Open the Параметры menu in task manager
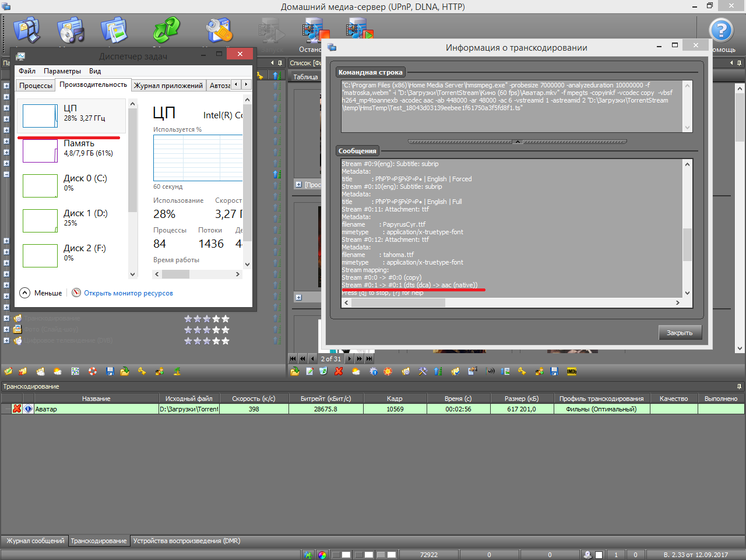The image size is (746, 560). click(62, 71)
